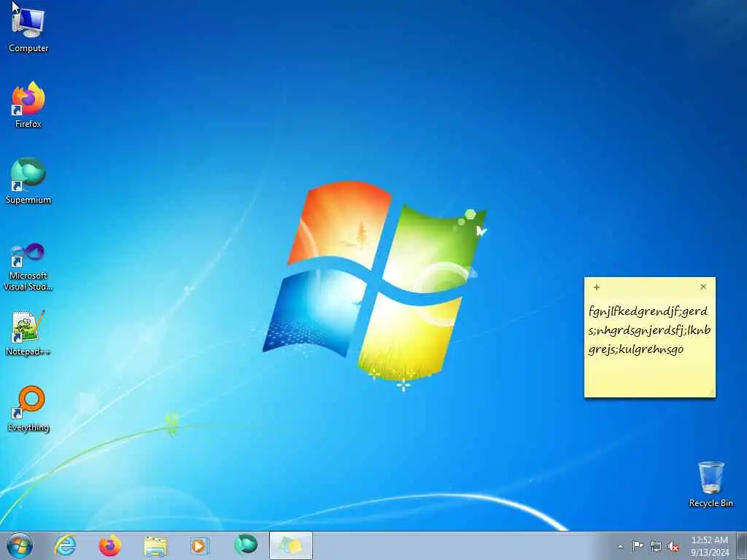Add a new sticky note with plus button
Viewport: 747px width, 560px height.
[597, 287]
